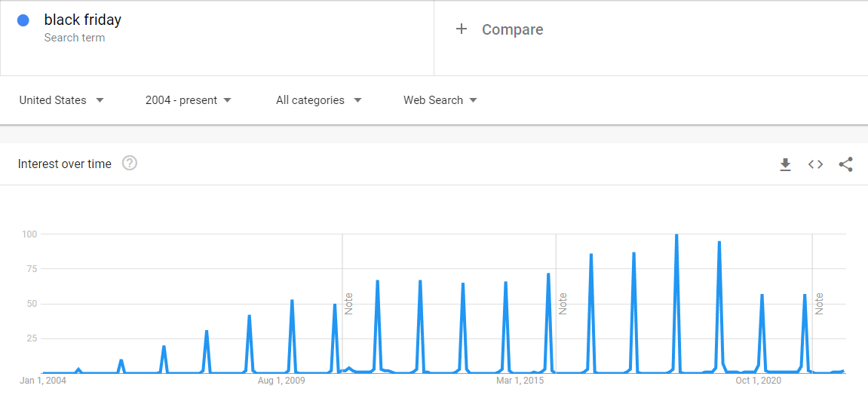Click the Mar 1, 2015 axis label

(x=520, y=381)
